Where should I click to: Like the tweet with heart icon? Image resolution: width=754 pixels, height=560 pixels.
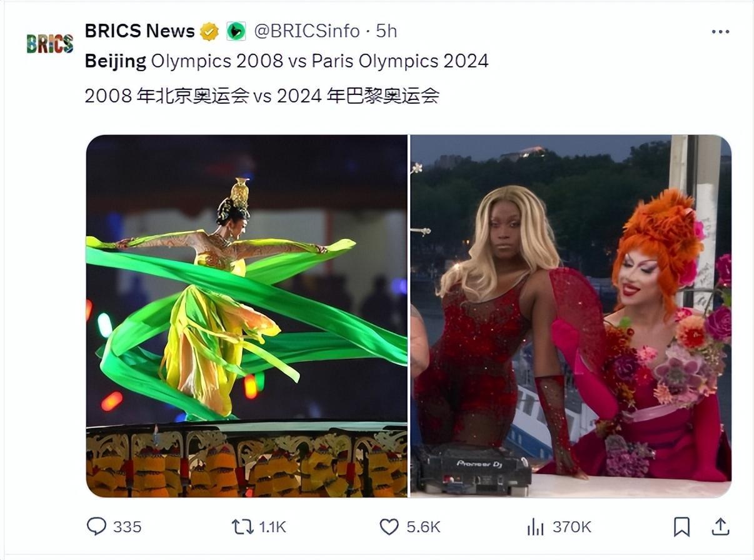[x=389, y=526]
